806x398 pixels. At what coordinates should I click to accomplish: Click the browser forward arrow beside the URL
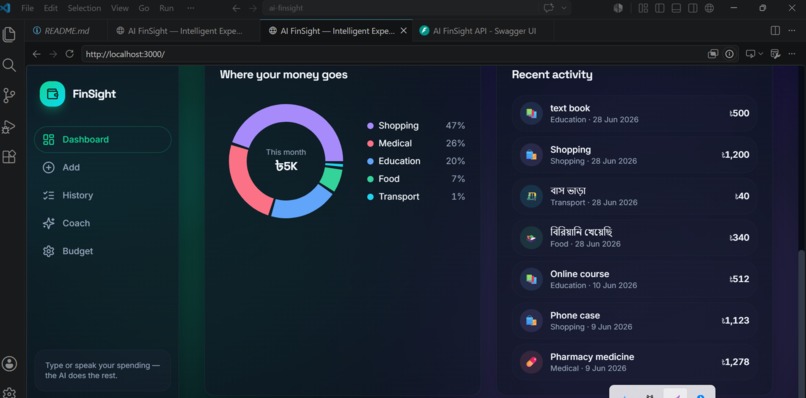pos(53,54)
